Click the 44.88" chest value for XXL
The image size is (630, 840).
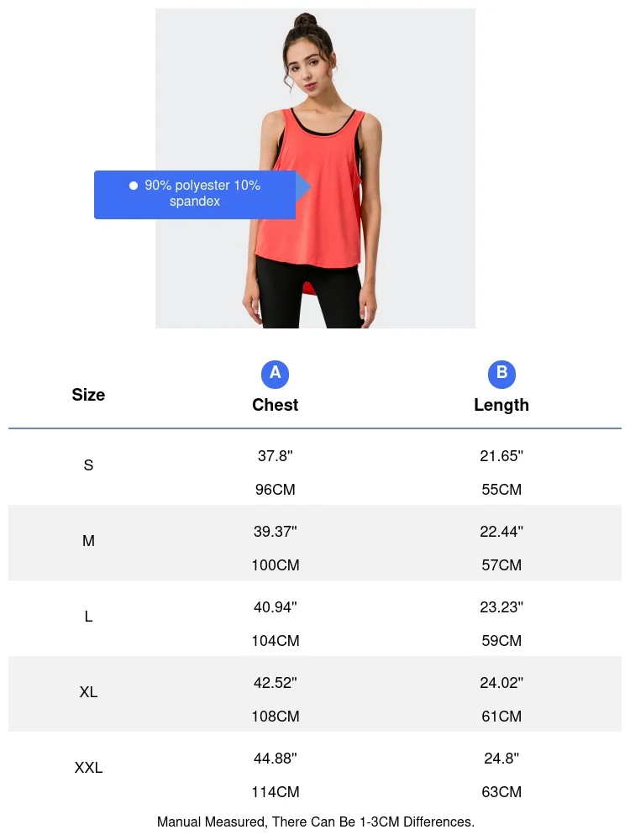275,759
